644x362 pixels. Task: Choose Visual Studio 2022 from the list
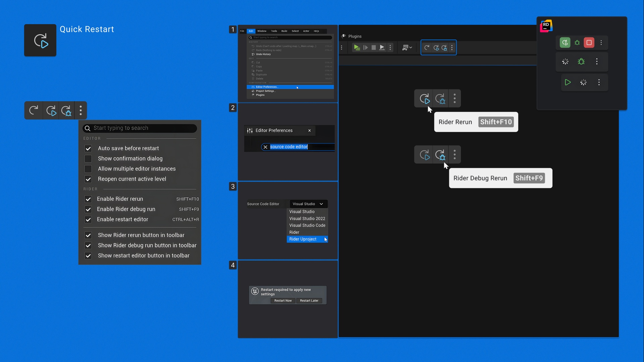[307, 218]
